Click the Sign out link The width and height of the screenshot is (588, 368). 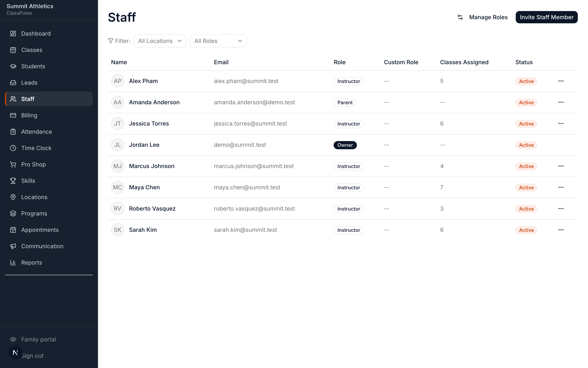pos(32,356)
